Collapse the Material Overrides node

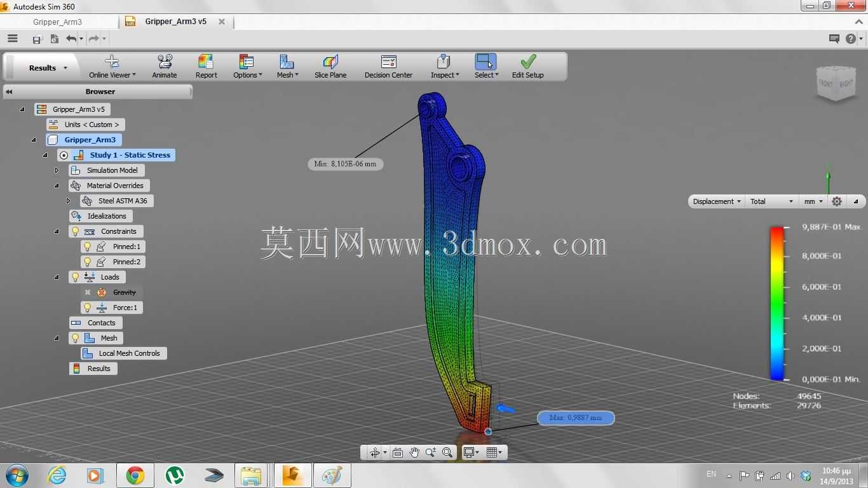tap(57, 186)
